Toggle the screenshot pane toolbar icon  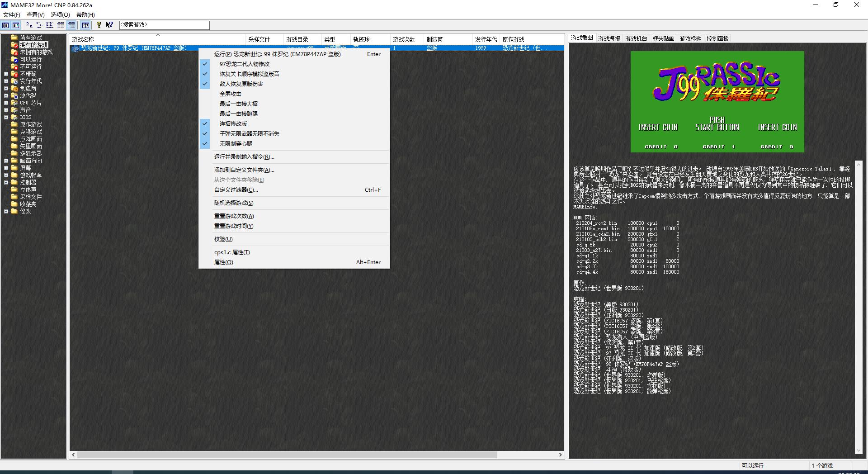[16, 25]
